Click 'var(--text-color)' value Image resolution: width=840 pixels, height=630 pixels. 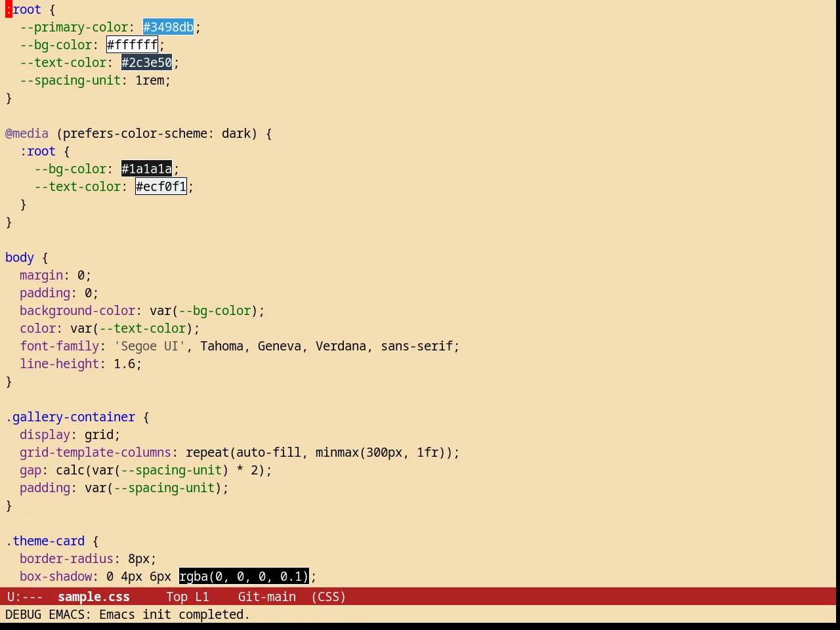[132, 328]
